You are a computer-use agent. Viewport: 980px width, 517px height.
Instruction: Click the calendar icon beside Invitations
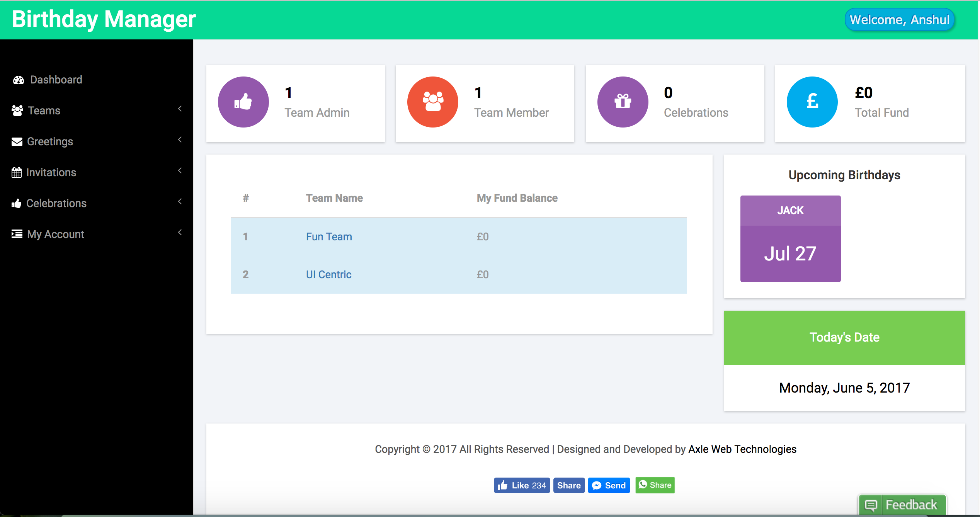[17, 172]
